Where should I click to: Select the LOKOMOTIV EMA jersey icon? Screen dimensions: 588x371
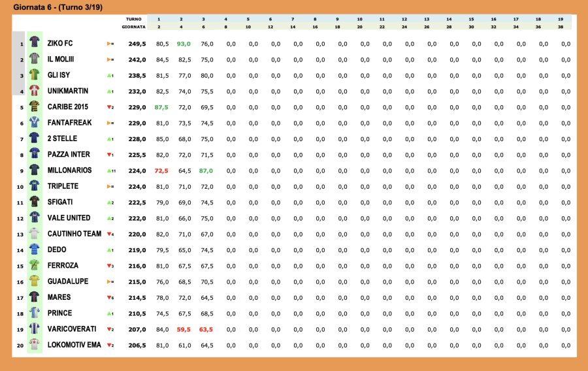35,344
